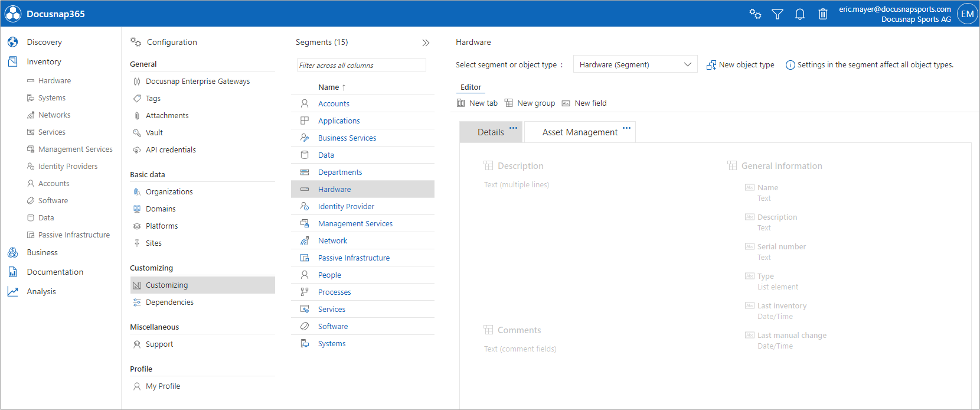Click the Docusnap365 logo icon
Viewport: 980px width, 410px height.
click(x=13, y=14)
